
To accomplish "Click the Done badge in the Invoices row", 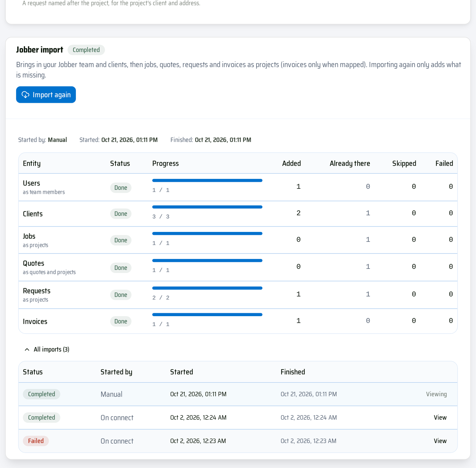I will pyautogui.click(x=121, y=322).
